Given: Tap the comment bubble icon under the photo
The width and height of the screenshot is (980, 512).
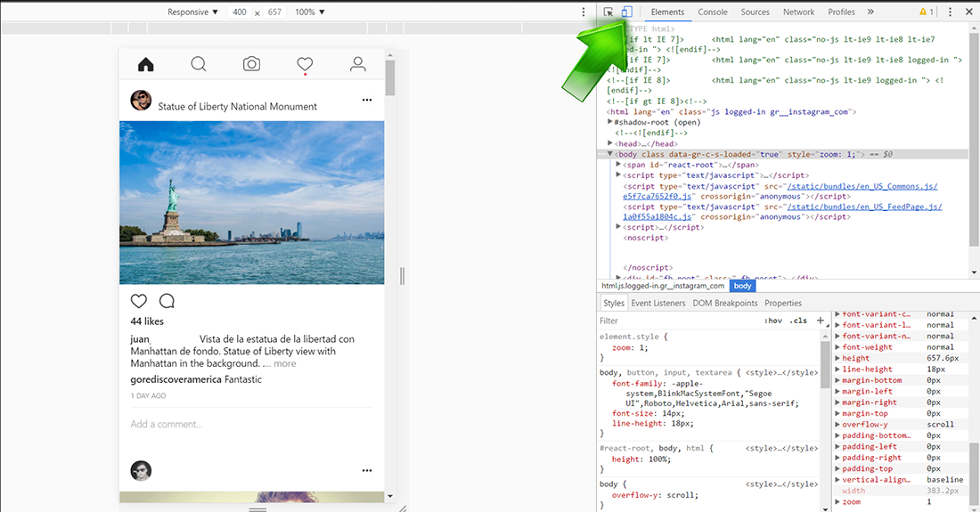Looking at the screenshot, I should [167, 301].
